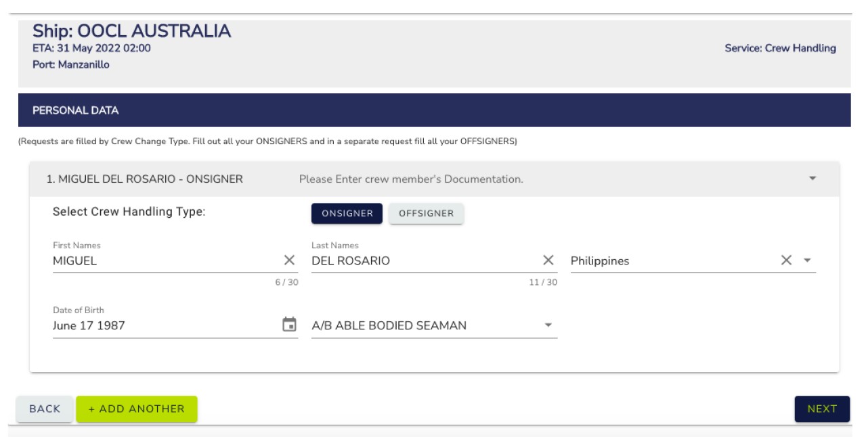Open the Date of Birth calendar picker
Screen dimensions: 868x437
click(x=289, y=325)
